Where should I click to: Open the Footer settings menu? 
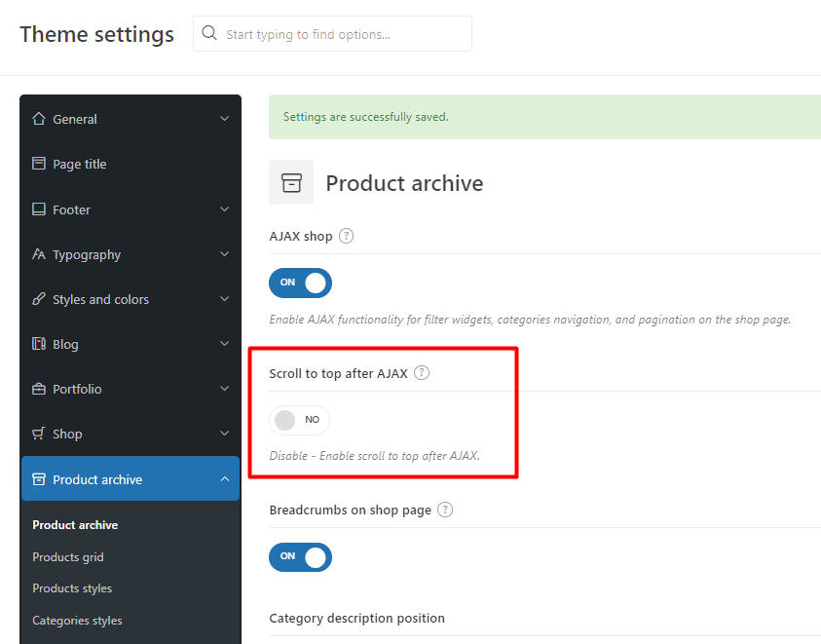(131, 209)
